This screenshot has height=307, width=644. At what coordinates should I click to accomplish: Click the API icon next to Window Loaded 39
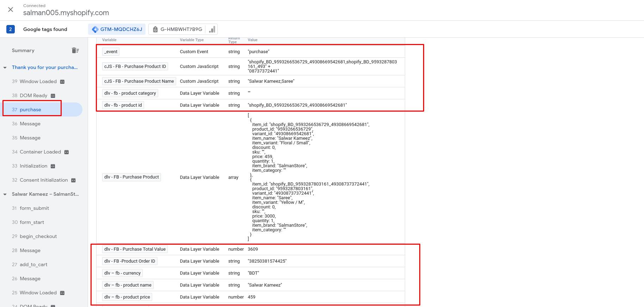(x=62, y=82)
